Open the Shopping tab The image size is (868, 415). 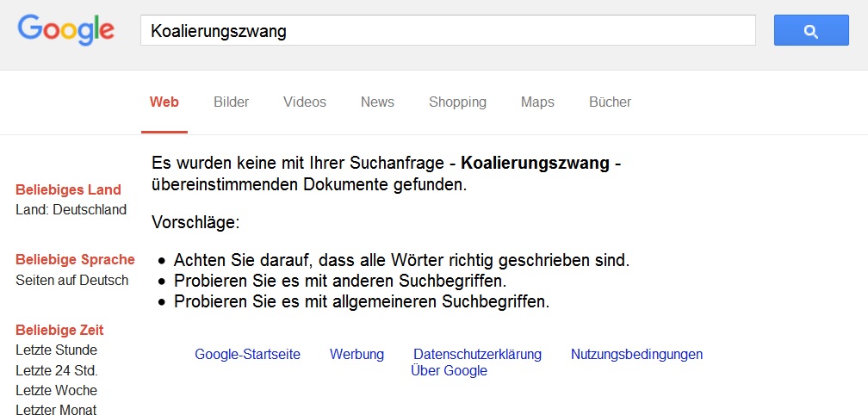click(x=458, y=102)
